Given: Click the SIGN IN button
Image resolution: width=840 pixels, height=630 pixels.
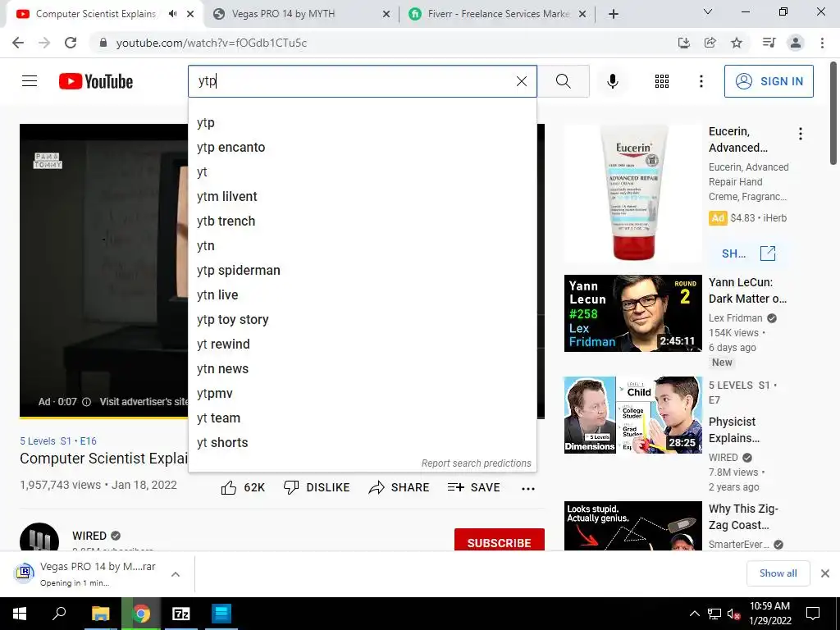Looking at the screenshot, I should coord(769,81).
